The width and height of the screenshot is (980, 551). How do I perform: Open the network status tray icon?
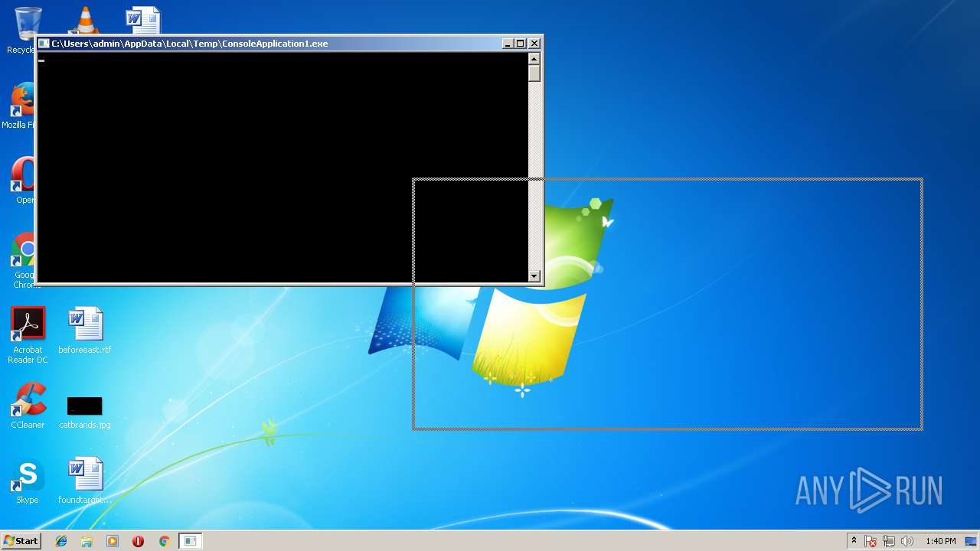coord(889,541)
